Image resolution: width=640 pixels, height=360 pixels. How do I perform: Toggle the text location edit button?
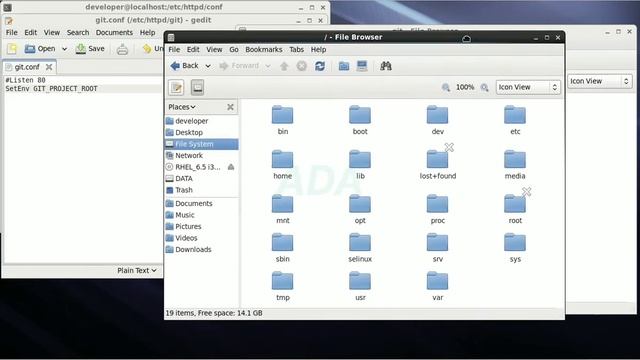point(177,87)
